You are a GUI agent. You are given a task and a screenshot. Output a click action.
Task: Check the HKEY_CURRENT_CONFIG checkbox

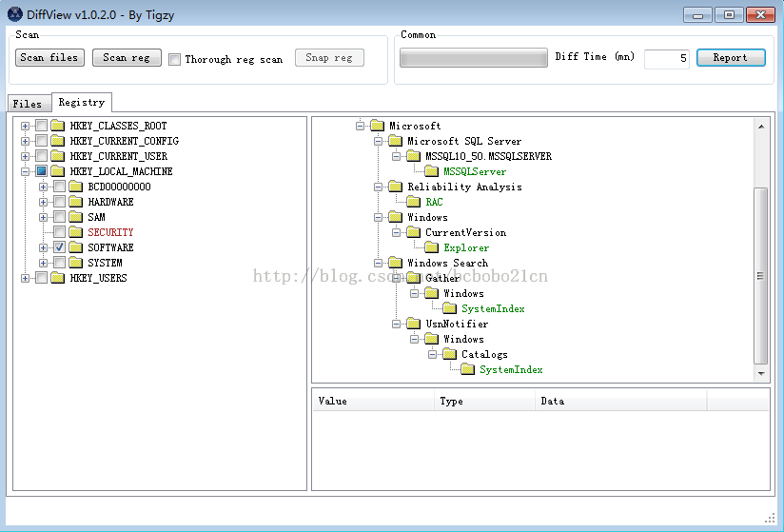coord(42,141)
